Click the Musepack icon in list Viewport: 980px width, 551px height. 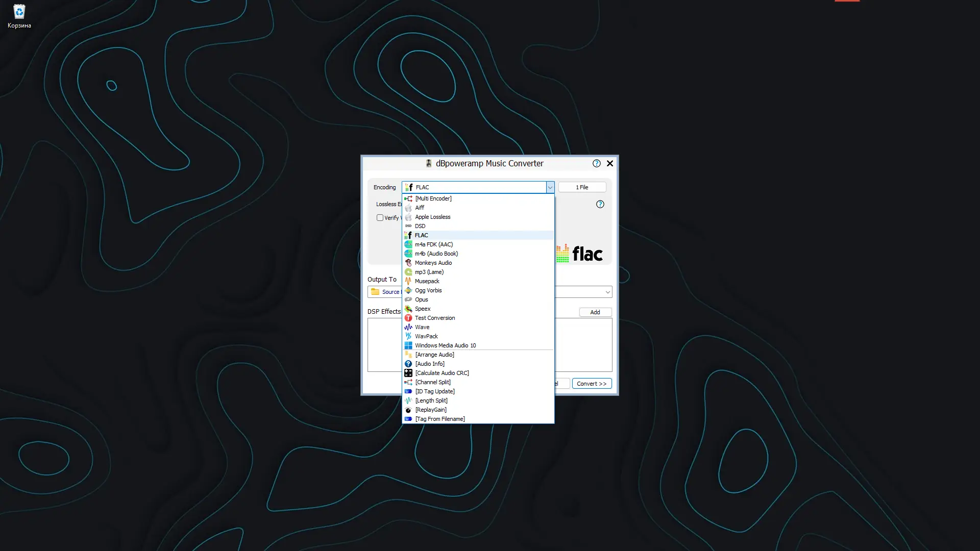(408, 281)
